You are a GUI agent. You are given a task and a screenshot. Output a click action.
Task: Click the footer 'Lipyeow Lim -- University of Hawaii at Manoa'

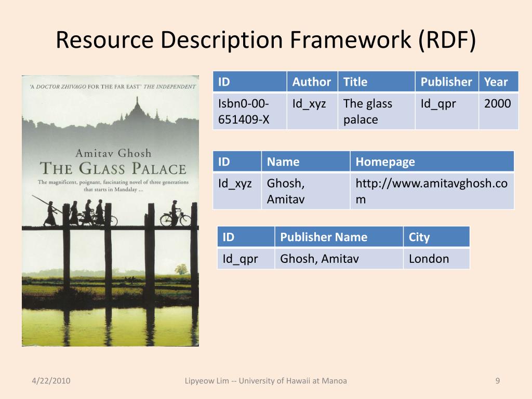coord(265,381)
